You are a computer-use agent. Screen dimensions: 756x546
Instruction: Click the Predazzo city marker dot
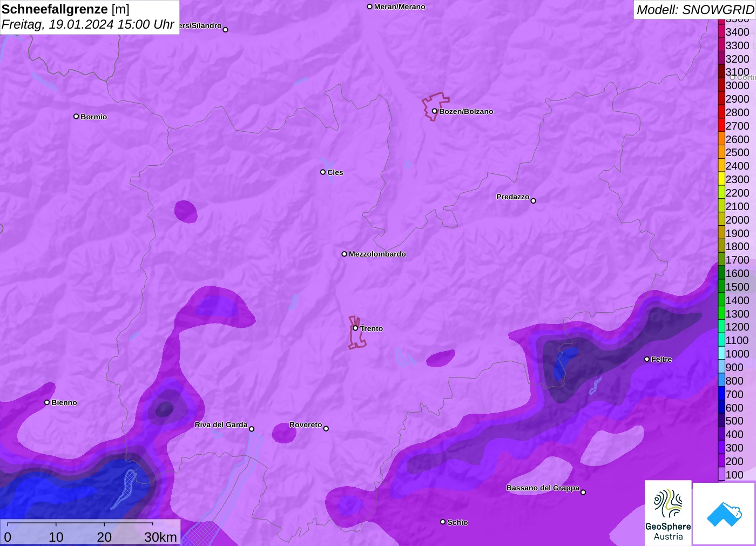(x=534, y=201)
